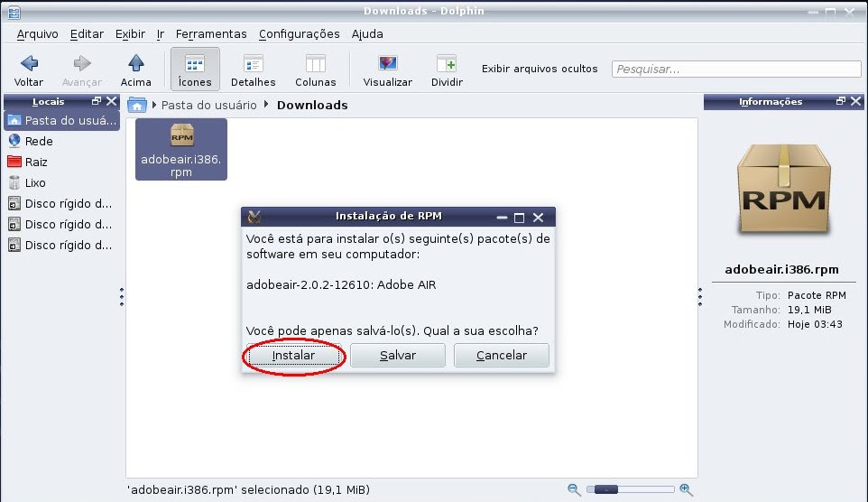Image resolution: width=868 pixels, height=502 pixels.
Task: Minimize the Instalação de RPM dialog
Action: pos(502,218)
